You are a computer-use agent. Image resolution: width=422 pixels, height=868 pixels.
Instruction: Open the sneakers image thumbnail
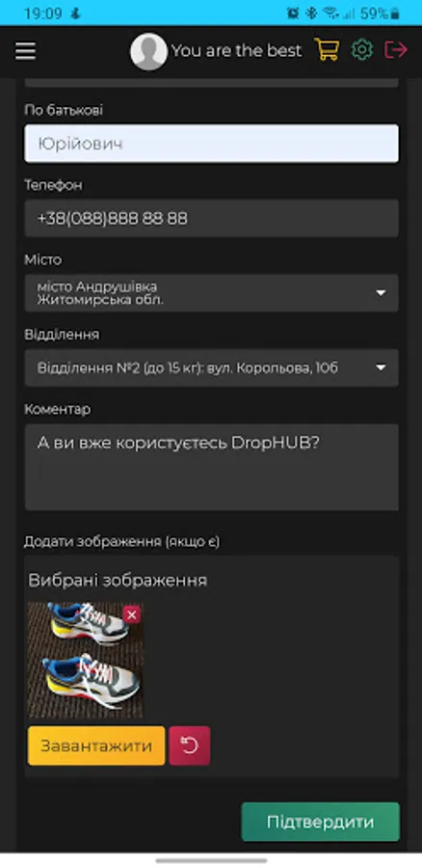point(85,661)
